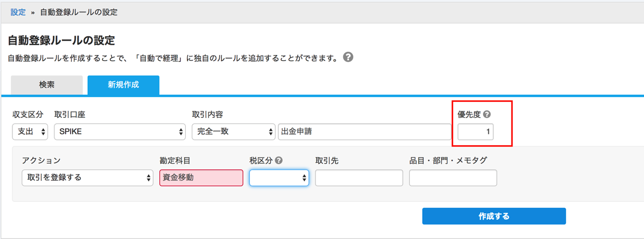Select the 取引内容 label
The height and width of the screenshot is (239, 644).
click(x=207, y=115)
